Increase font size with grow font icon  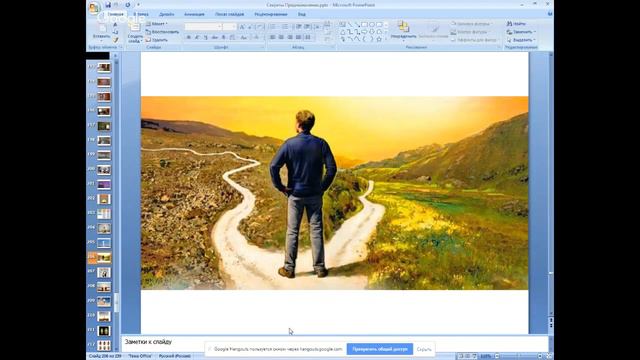tap(242, 27)
